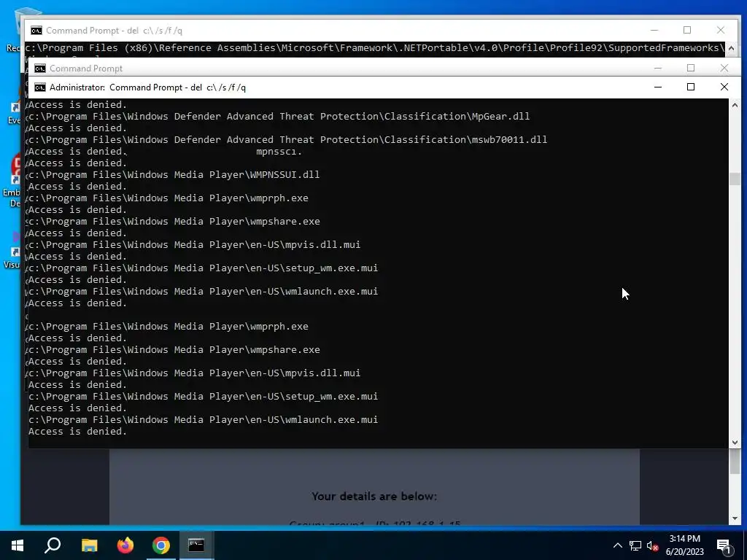Screen dimensions: 747x560
Task: Minimize the Administrator Command Prompt window
Action: (658, 87)
